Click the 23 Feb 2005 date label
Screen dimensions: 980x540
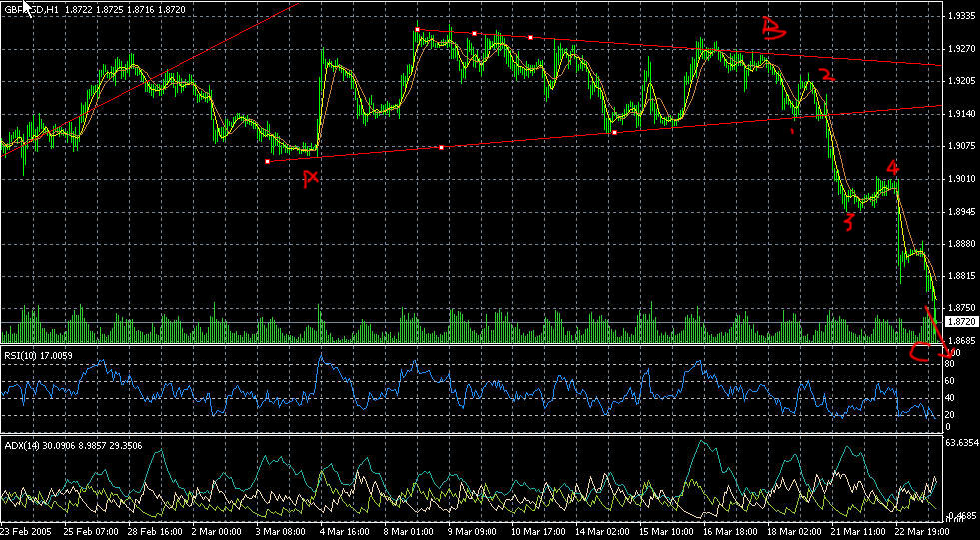click(x=24, y=531)
